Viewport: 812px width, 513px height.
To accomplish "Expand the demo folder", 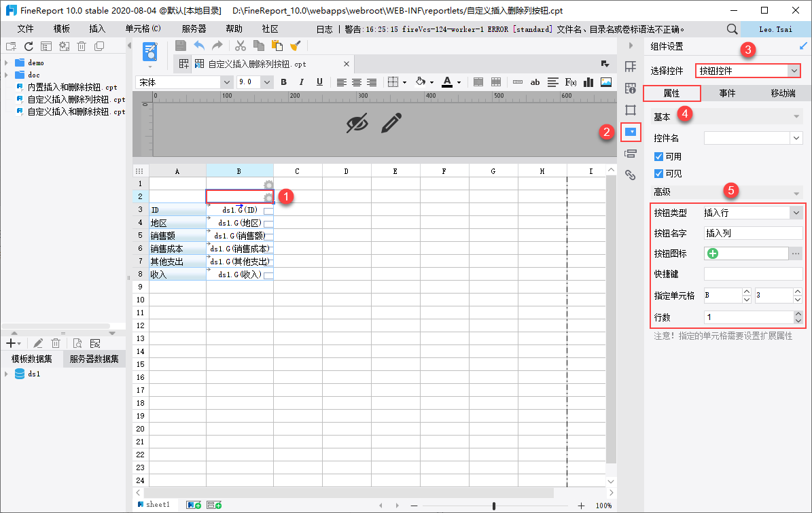I will coord(6,62).
